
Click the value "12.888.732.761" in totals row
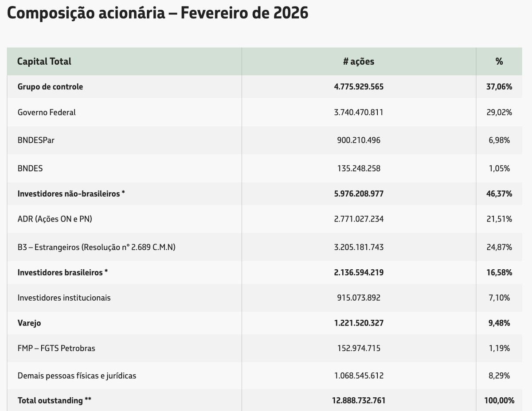(358, 400)
